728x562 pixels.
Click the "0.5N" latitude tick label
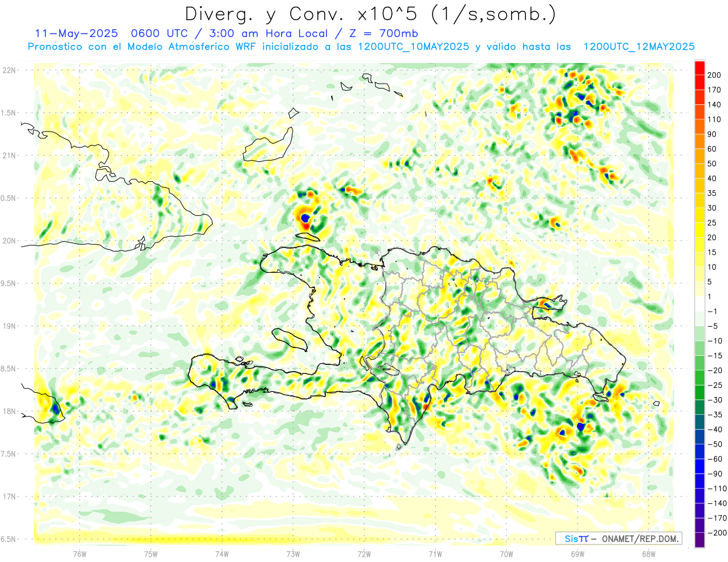pos(9,198)
